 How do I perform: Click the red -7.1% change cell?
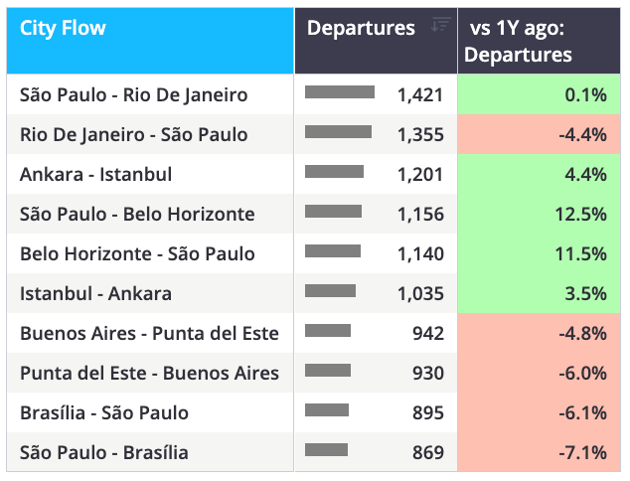coord(539,452)
